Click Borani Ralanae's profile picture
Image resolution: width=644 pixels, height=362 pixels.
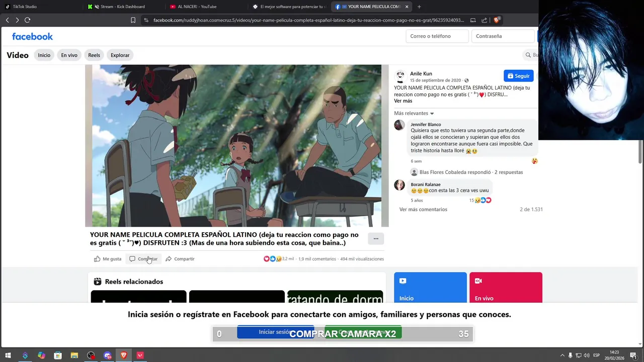pos(399,185)
